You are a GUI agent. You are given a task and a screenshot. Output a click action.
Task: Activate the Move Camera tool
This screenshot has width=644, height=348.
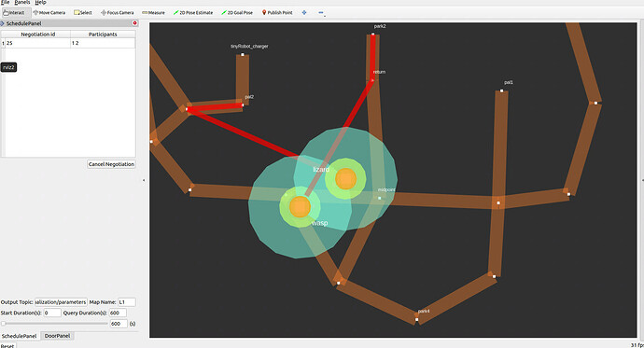(x=49, y=12)
